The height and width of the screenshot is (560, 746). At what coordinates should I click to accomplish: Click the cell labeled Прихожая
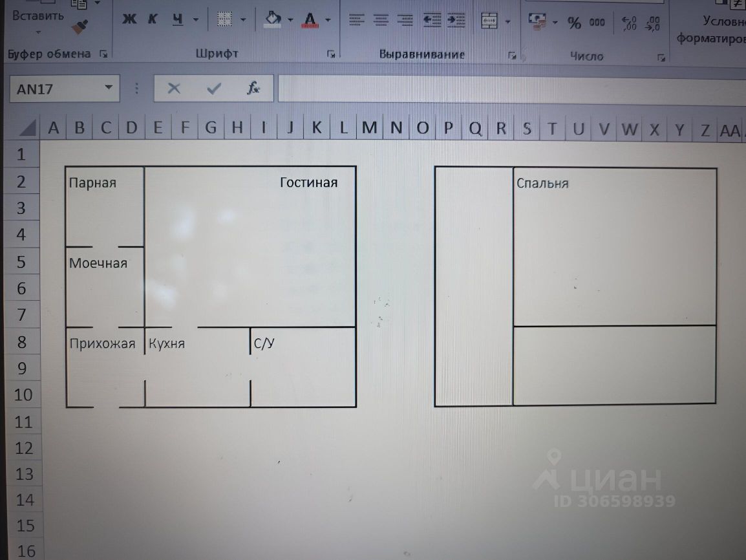click(x=102, y=343)
